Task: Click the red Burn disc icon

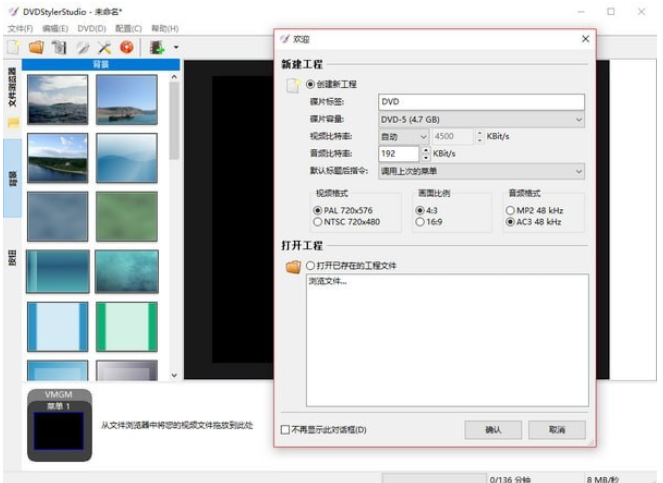Action: [x=127, y=47]
